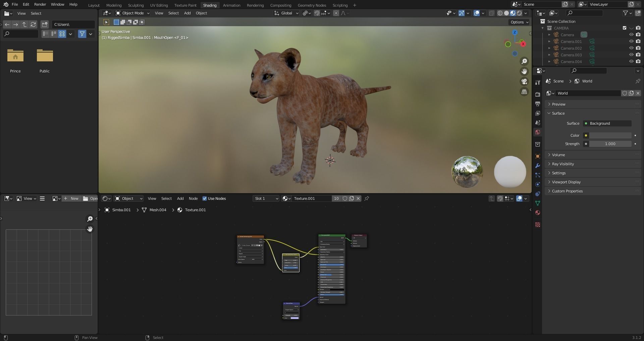This screenshot has width=644, height=341.
Task: Click the New image button
Action: (x=71, y=198)
